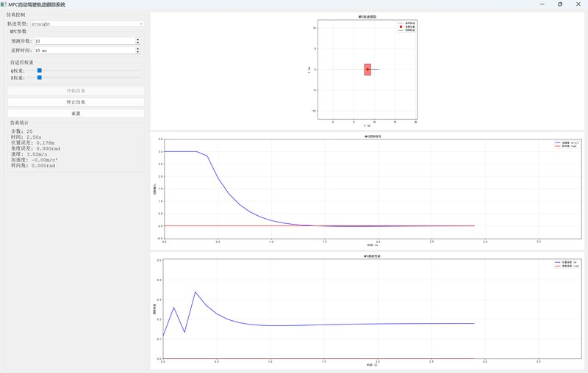Click inside the 预测步数 value field

[81, 41]
